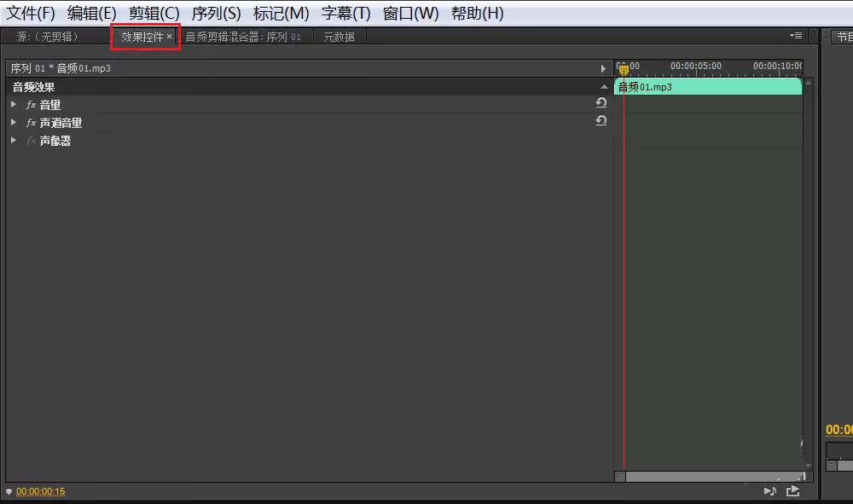Viewport: 853px width, 504px height.
Task: Reset the 音量 effect parameters
Action: tap(601, 102)
